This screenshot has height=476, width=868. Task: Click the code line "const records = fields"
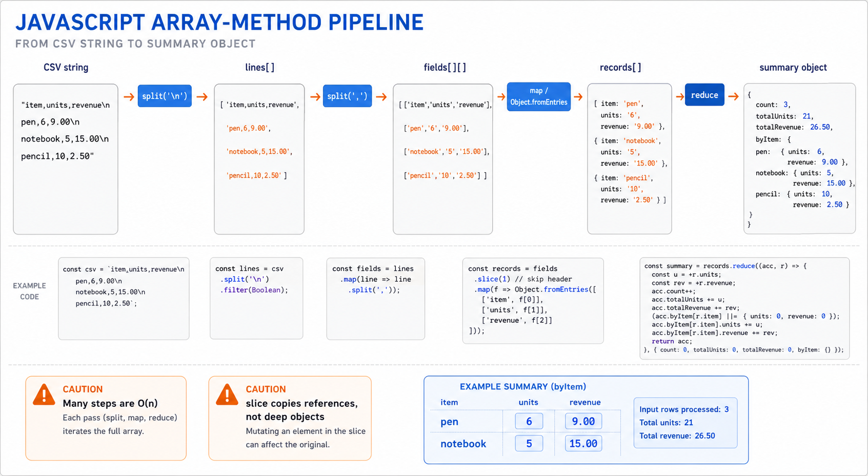pos(513,268)
